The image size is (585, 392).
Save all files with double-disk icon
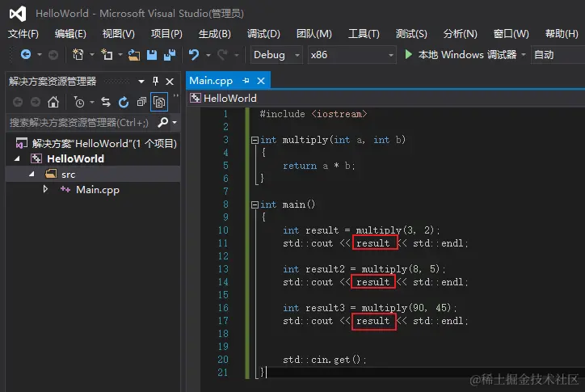point(170,55)
